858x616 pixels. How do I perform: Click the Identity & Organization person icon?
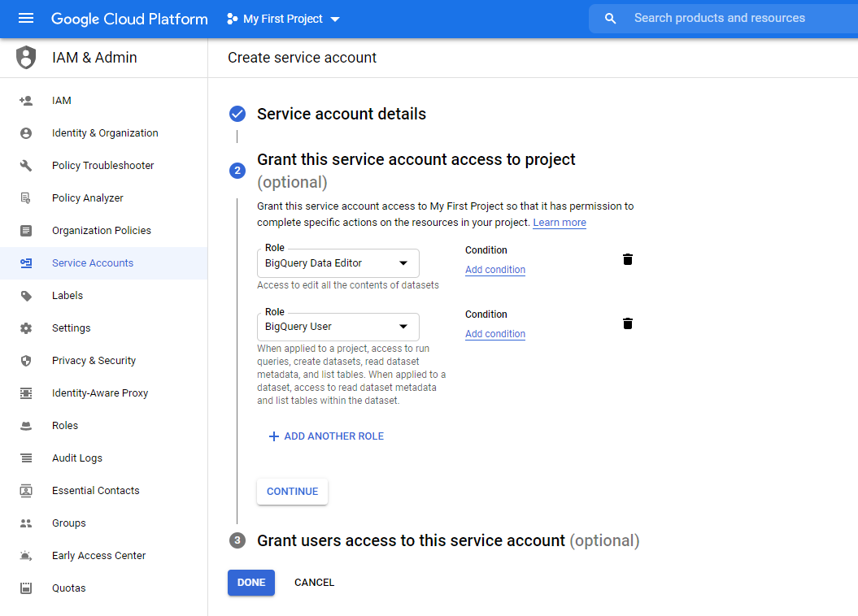click(26, 132)
